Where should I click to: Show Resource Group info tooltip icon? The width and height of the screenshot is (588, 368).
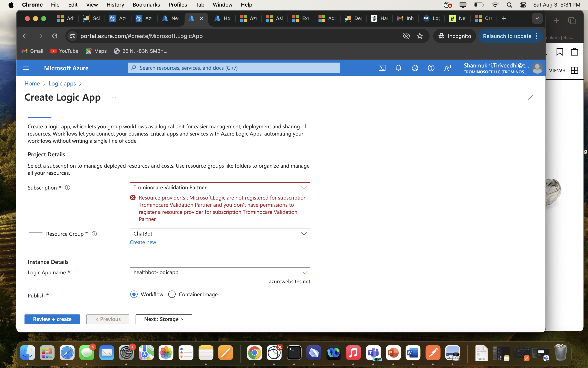[94, 234]
